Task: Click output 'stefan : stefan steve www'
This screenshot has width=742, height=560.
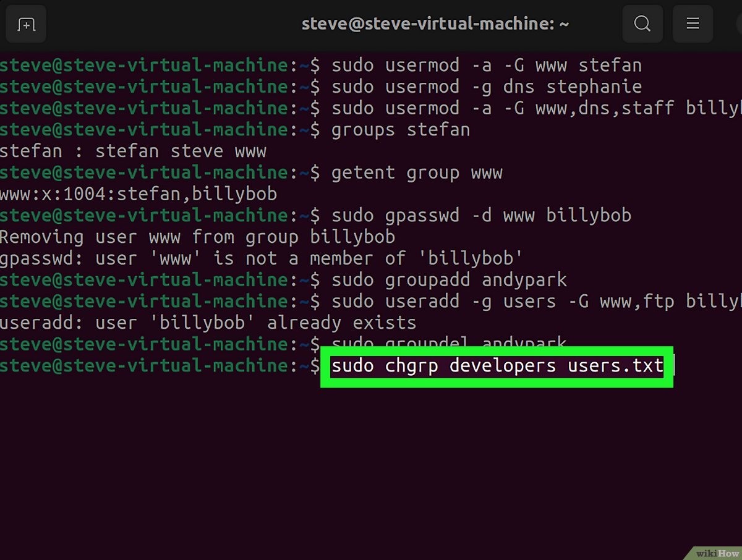Action: click(133, 151)
